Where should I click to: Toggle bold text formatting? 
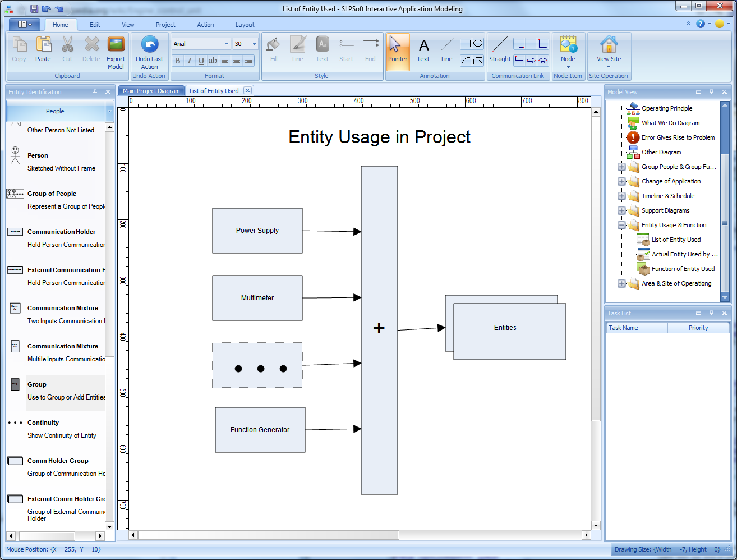[x=178, y=60]
